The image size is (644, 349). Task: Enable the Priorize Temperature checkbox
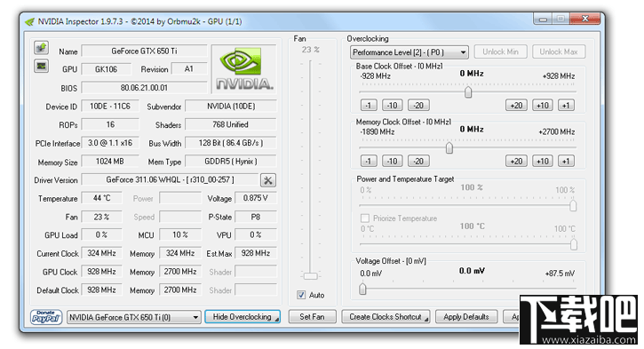[x=364, y=218]
